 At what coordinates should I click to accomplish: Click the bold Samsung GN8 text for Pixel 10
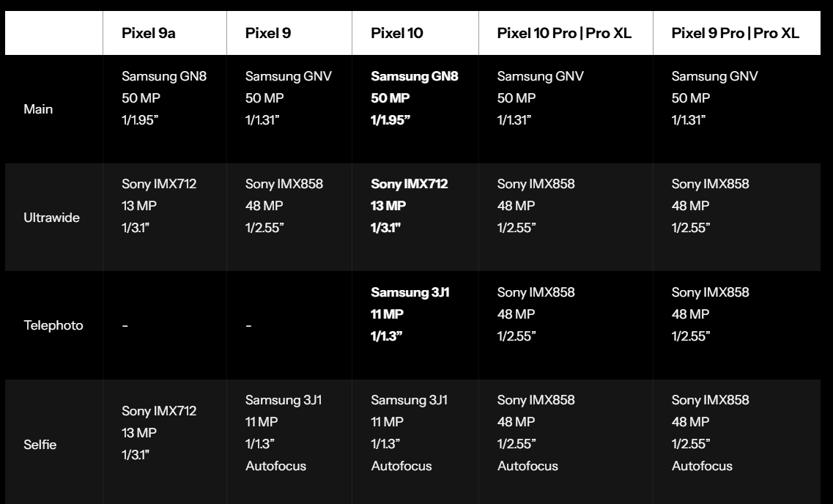click(415, 76)
